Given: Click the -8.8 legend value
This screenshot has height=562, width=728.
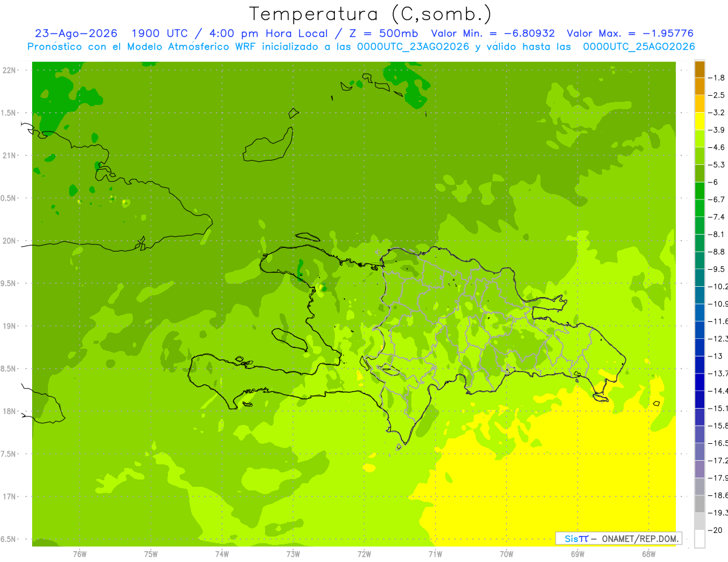Looking at the screenshot, I should 717,252.
